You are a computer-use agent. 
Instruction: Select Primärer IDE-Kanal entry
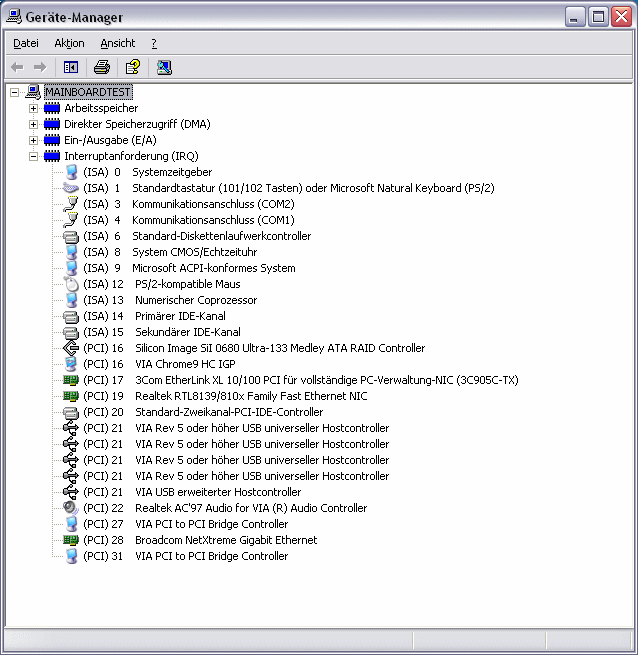click(180, 316)
